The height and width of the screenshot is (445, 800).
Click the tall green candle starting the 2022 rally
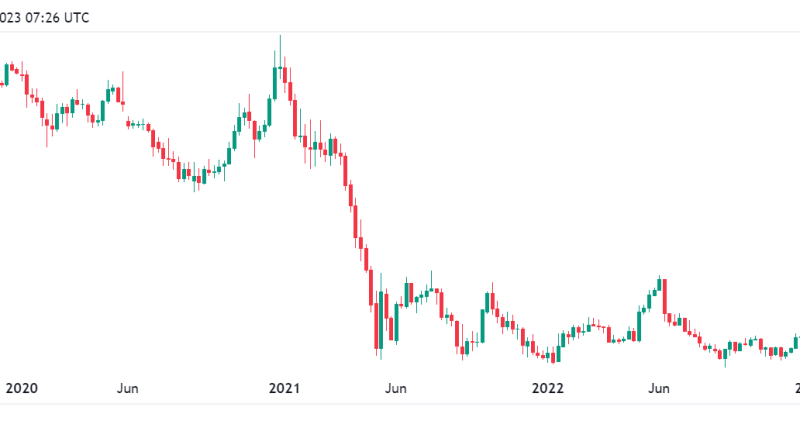(x=639, y=325)
